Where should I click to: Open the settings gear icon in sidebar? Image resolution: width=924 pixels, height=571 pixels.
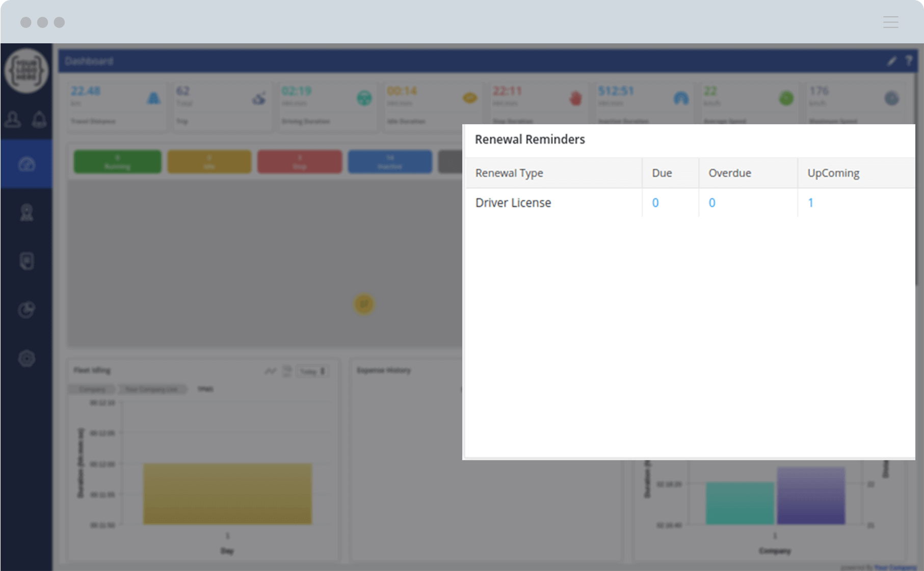coord(27,359)
